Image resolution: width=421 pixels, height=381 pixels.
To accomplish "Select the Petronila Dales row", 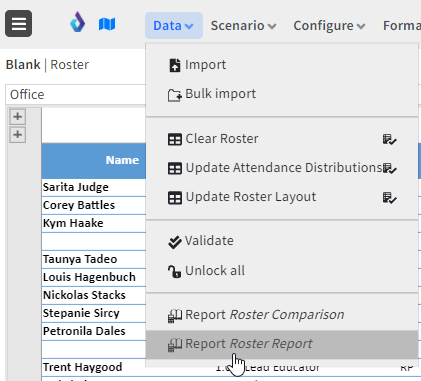I will pyautogui.click(x=94, y=331).
